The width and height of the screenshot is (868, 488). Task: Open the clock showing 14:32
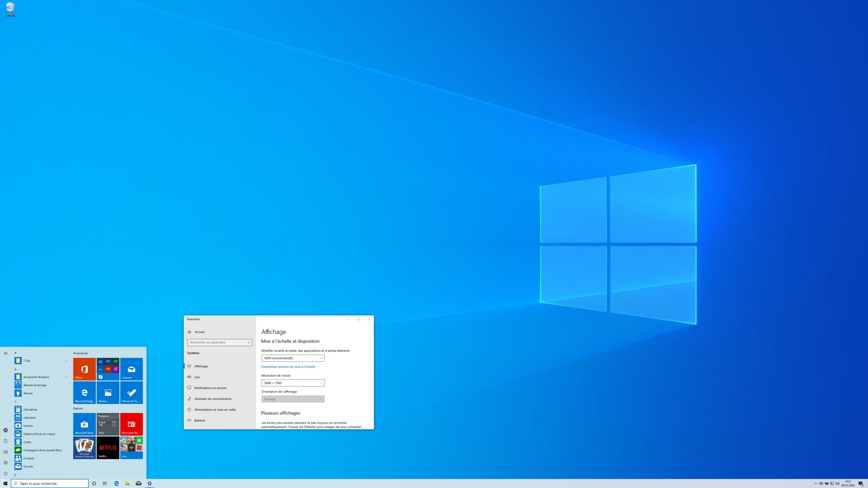848,484
